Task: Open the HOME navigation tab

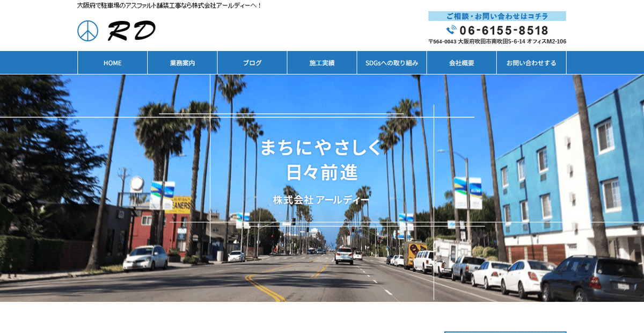Action: pos(112,62)
